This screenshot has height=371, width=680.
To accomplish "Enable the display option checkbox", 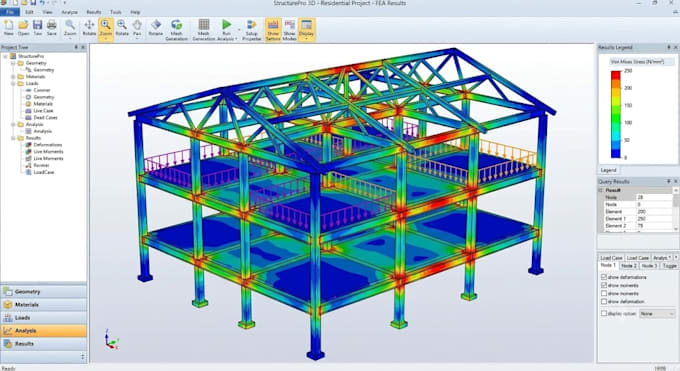I will point(604,313).
